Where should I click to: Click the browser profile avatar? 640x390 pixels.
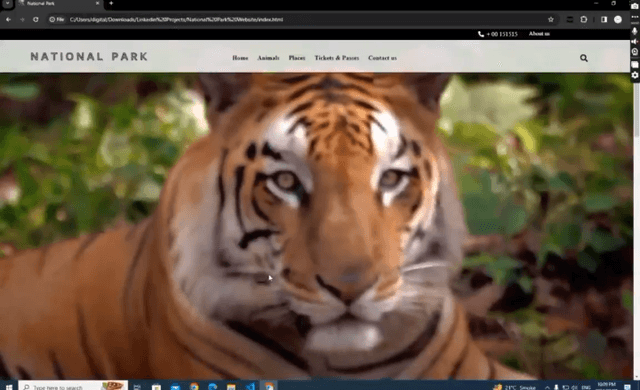pyautogui.click(x=618, y=19)
